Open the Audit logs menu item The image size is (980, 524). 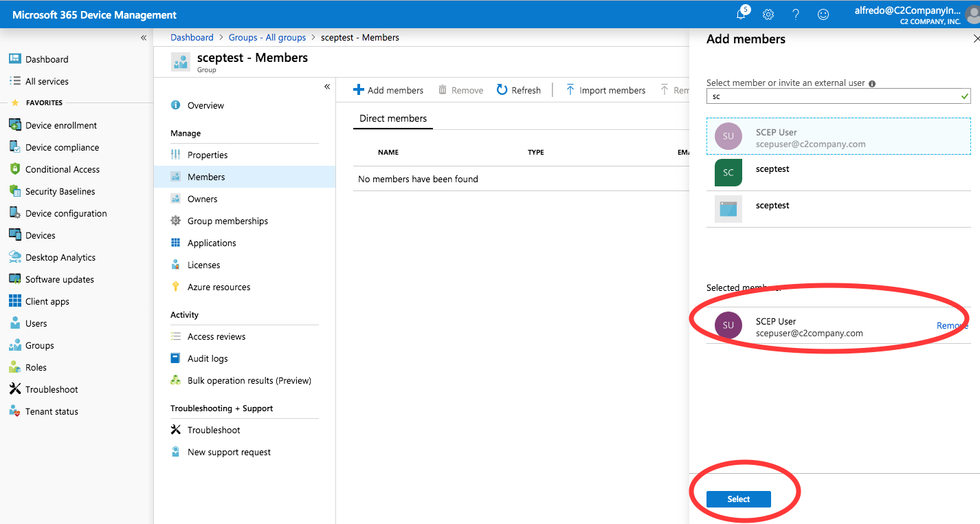208,358
